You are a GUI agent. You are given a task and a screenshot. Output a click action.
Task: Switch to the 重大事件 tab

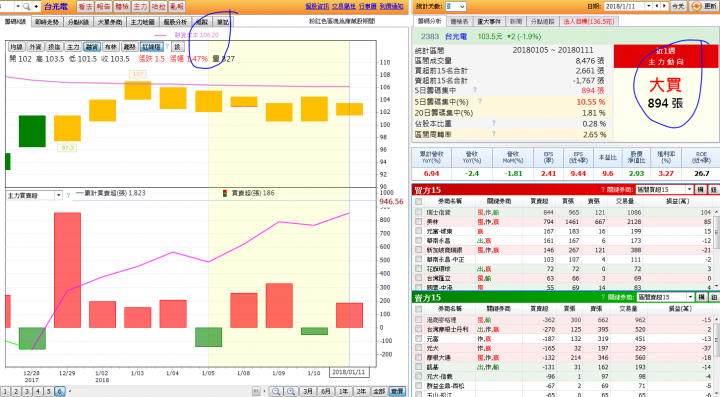tap(489, 22)
